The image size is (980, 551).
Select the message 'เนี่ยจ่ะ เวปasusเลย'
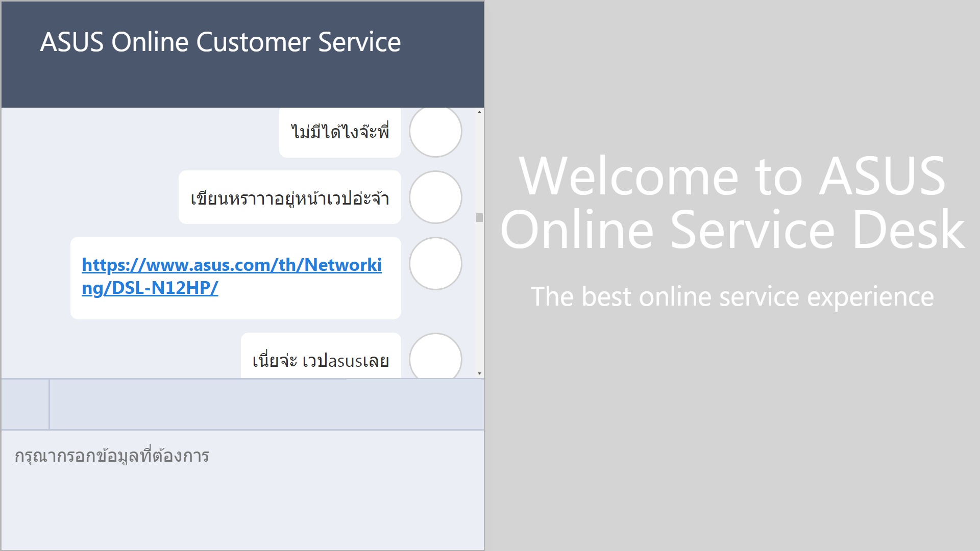[321, 361]
